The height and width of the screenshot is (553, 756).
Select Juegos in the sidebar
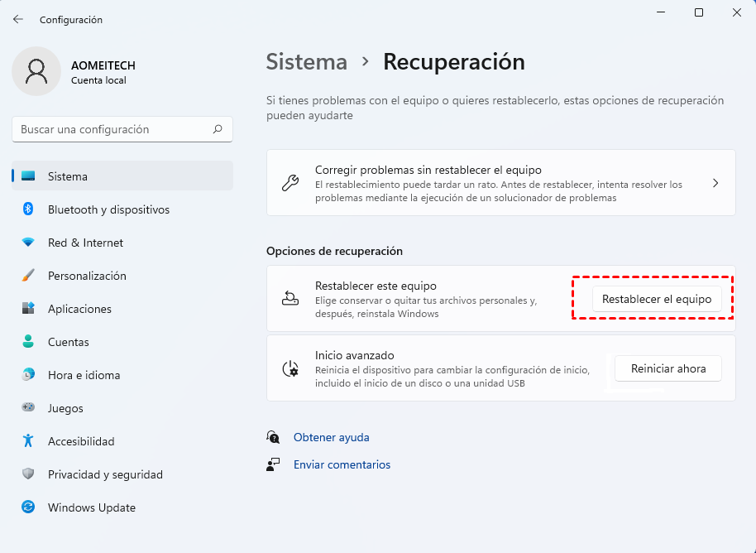65,408
